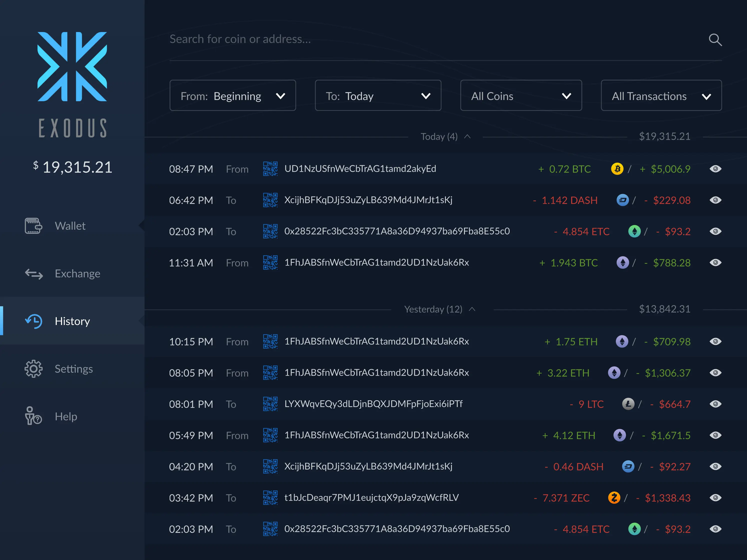747x560 pixels.
Task: Click the Wallet sidebar icon
Action: click(33, 226)
